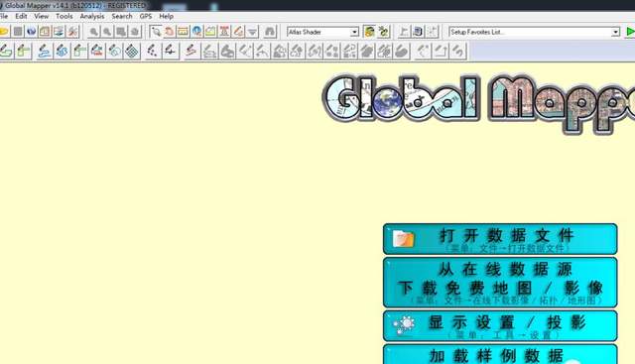Click the pencil-with-line digitizer icon after points
The image size is (635, 364).
point(171,52)
